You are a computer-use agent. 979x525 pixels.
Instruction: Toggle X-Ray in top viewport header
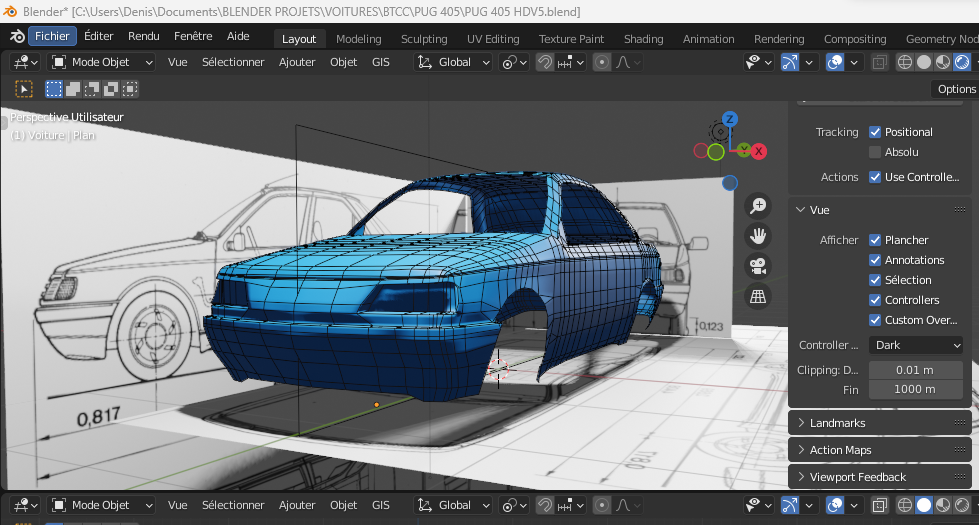pos(880,62)
